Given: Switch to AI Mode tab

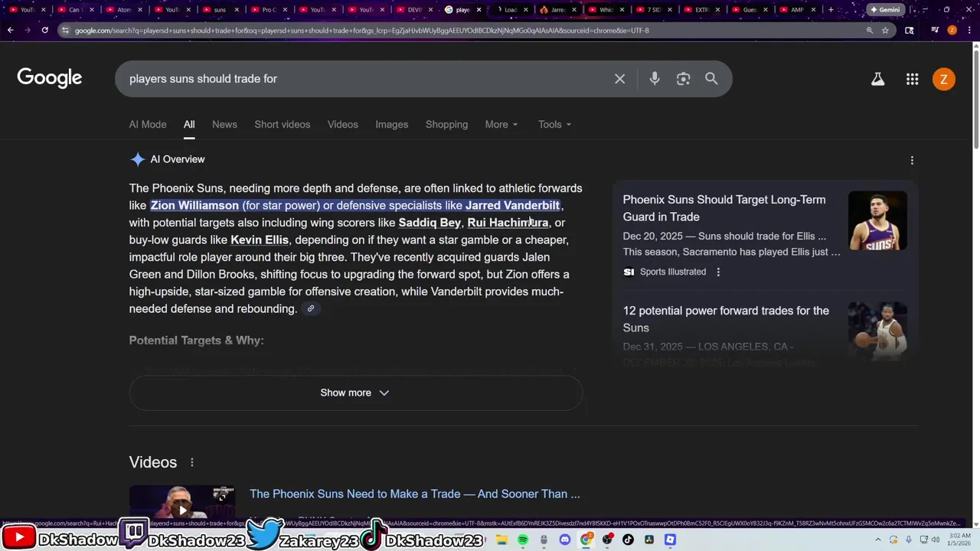Looking at the screenshot, I should [x=148, y=124].
